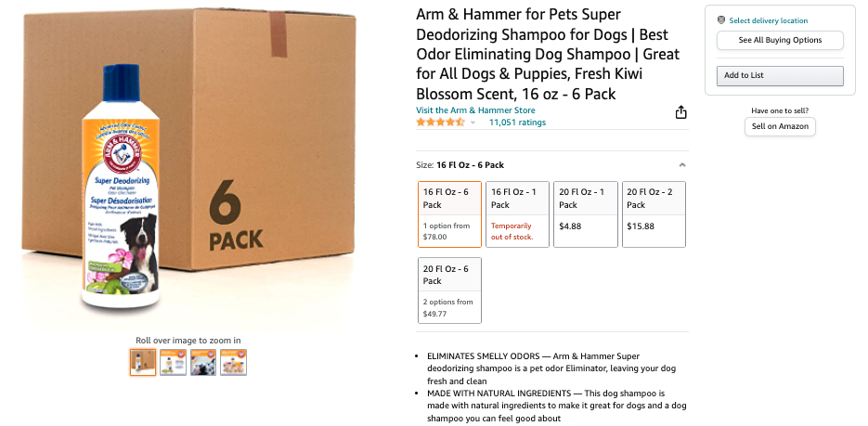Select the 16 Fl Oz - 6 Pack size
Viewport: 868px width, 426px height.
point(449,214)
